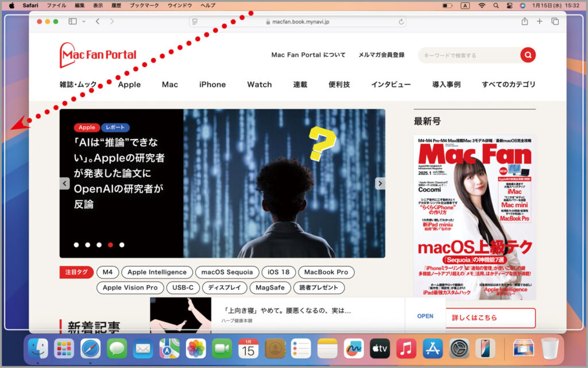
Task: Open the Mac navigation category
Action: [170, 84]
